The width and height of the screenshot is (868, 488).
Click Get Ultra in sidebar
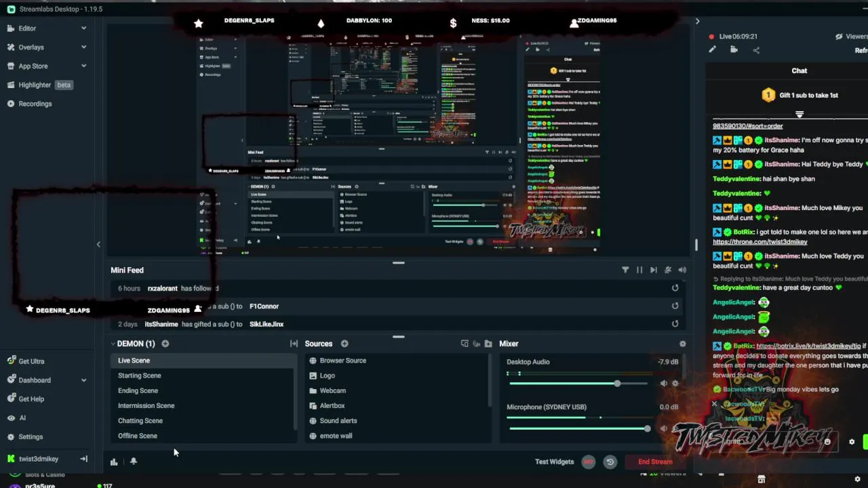tap(31, 361)
